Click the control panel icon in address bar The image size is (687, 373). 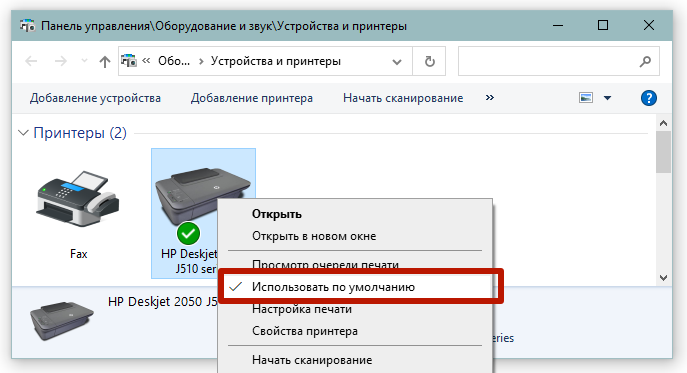point(129,60)
